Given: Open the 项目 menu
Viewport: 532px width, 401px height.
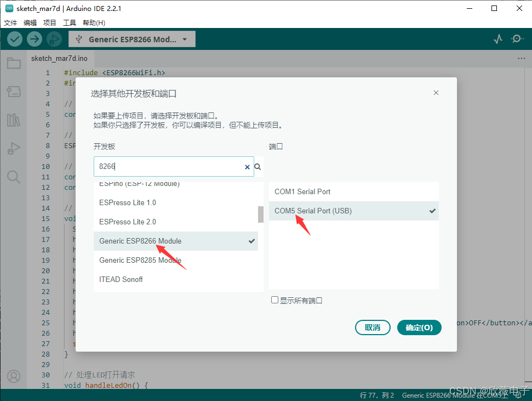Looking at the screenshot, I should (x=50, y=23).
